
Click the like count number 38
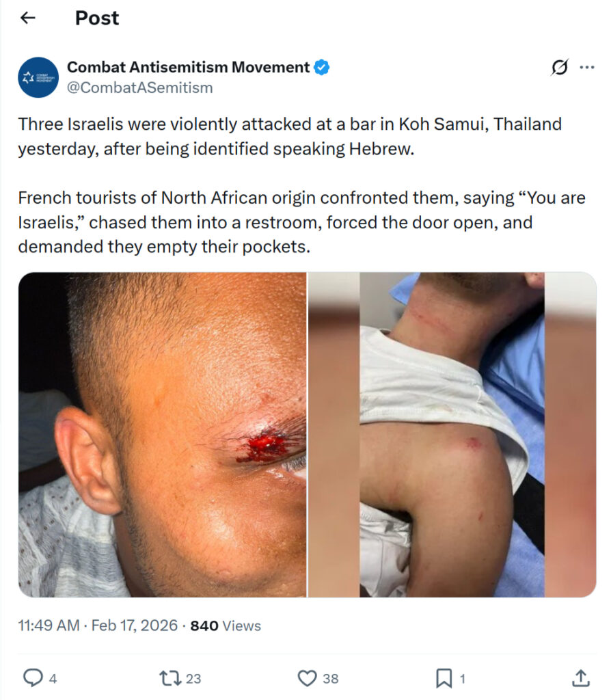tap(330, 679)
